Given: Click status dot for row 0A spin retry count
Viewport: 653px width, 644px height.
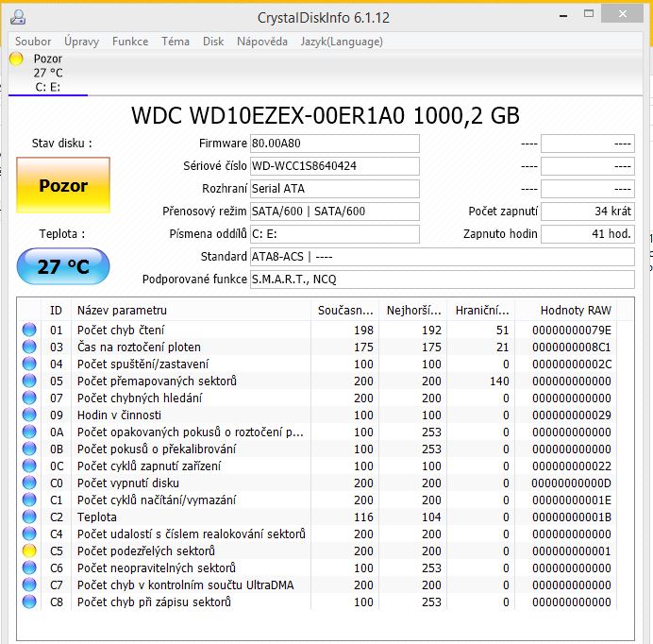Looking at the screenshot, I should tap(29, 432).
